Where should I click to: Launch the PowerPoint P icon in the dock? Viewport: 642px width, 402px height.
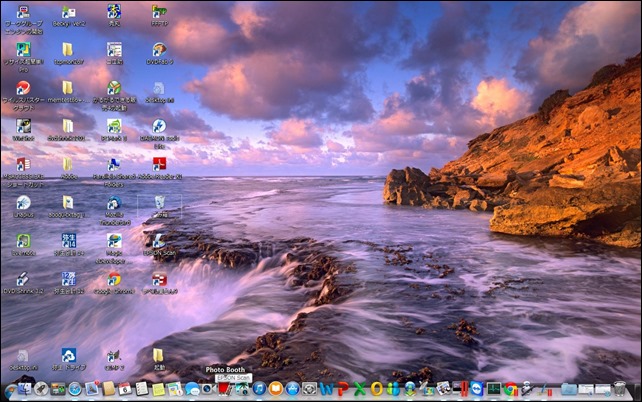point(343,388)
